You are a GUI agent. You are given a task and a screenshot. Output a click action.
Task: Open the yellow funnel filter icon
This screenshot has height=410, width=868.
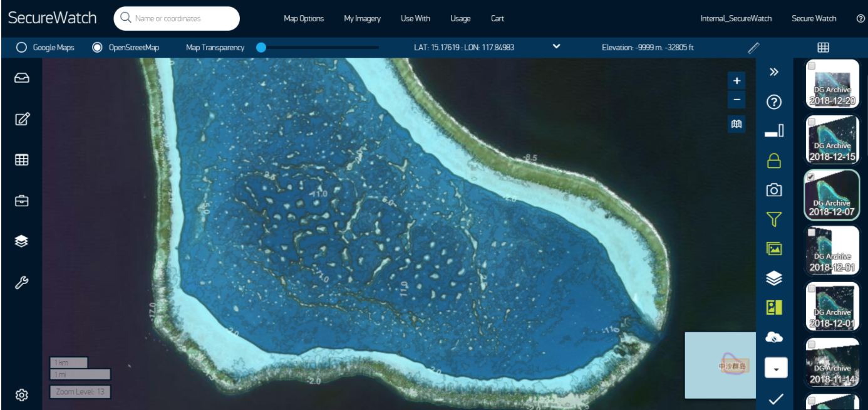774,219
